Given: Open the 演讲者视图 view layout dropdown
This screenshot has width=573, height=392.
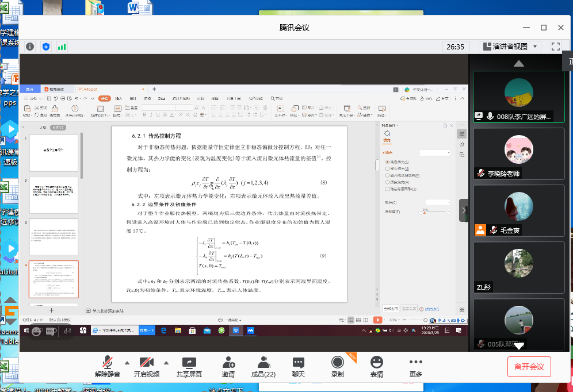Looking at the screenshot, I should 510,47.
